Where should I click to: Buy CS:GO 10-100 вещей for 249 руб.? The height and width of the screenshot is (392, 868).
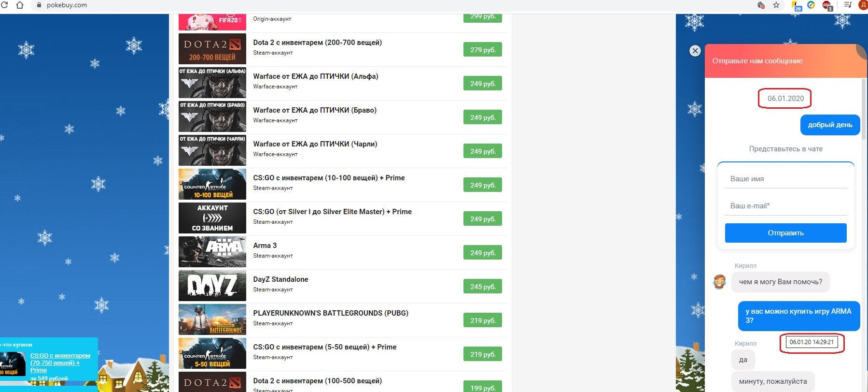coord(483,185)
